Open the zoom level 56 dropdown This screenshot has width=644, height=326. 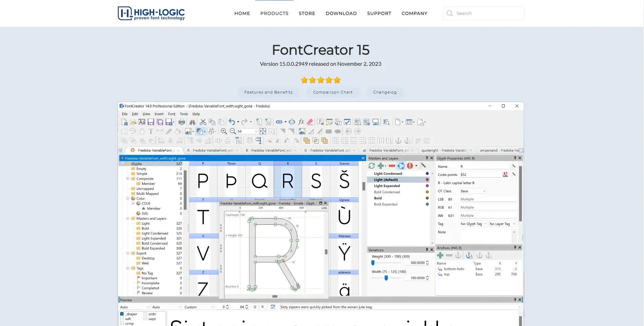tap(256, 131)
